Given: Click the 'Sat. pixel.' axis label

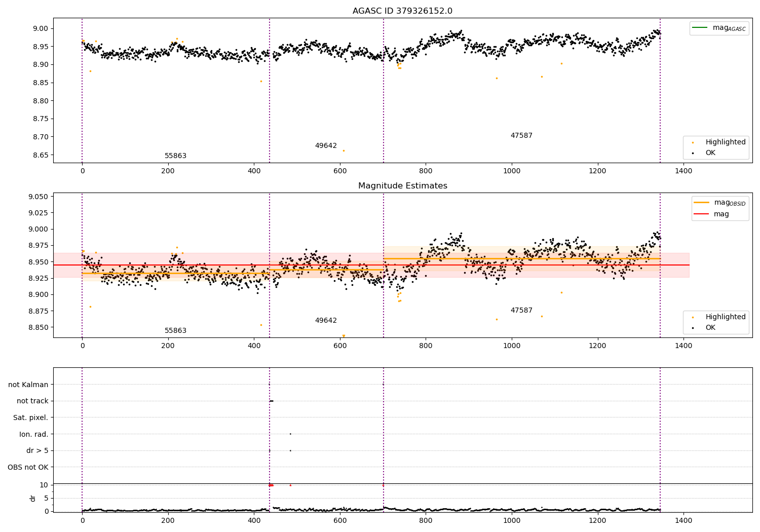Looking at the screenshot, I should coord(31,418).
